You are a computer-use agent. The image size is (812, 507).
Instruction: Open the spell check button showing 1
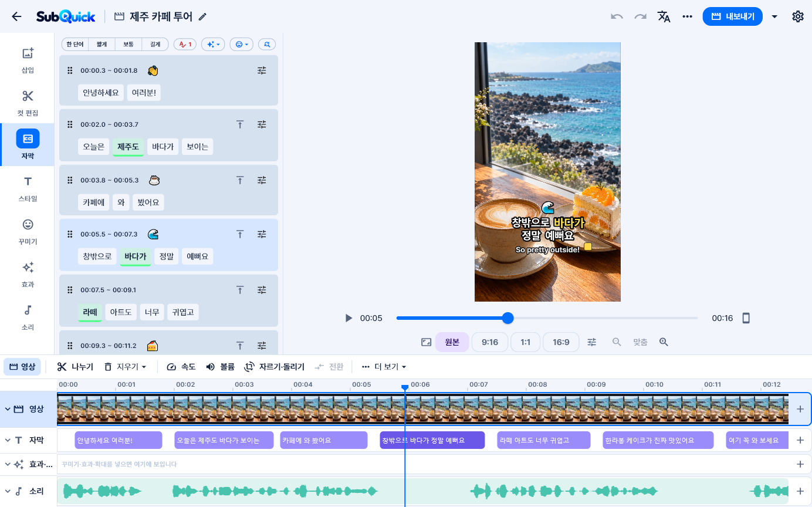[x=185, y=44]
